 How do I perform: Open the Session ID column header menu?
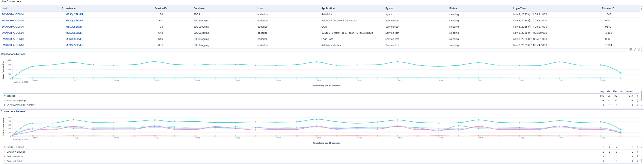coord(160,8)
